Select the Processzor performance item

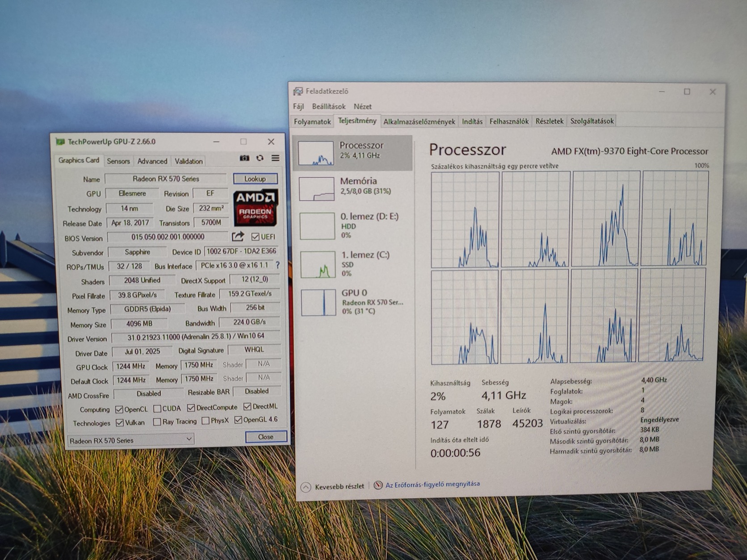pos(352,153)
